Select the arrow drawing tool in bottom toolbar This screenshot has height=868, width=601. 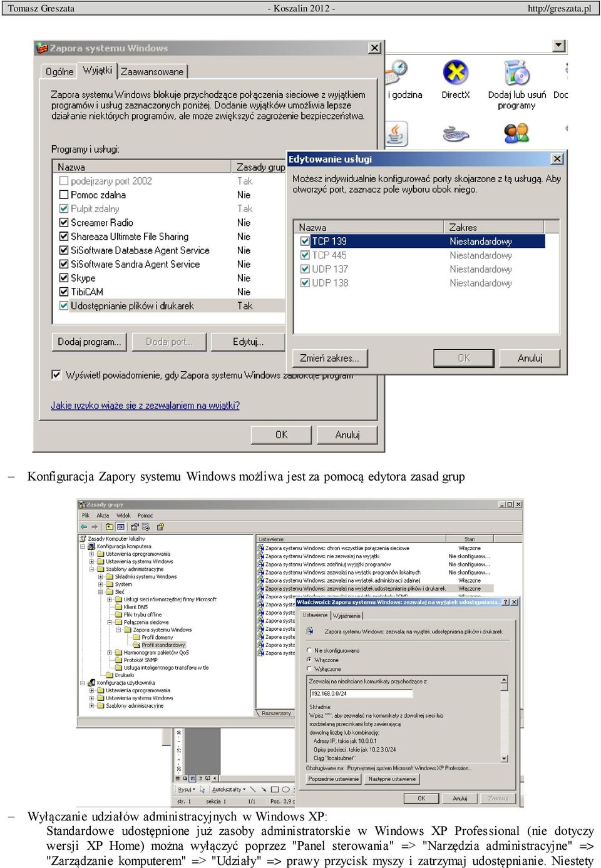tap(264, 790)
